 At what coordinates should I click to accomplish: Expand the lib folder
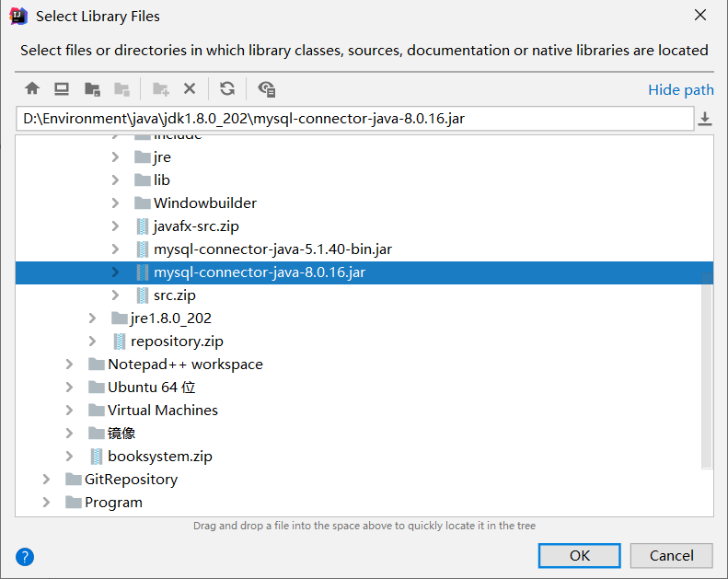(x=115, y=180)
